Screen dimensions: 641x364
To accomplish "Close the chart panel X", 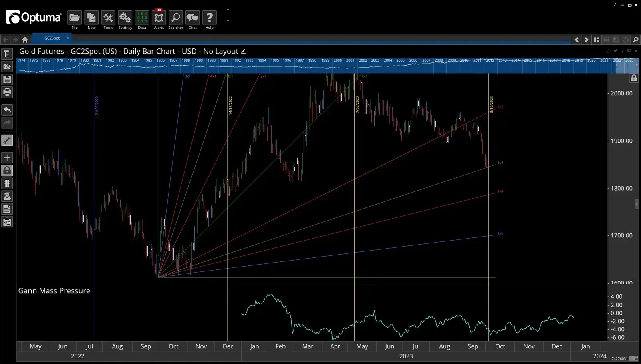I will 636,51.
